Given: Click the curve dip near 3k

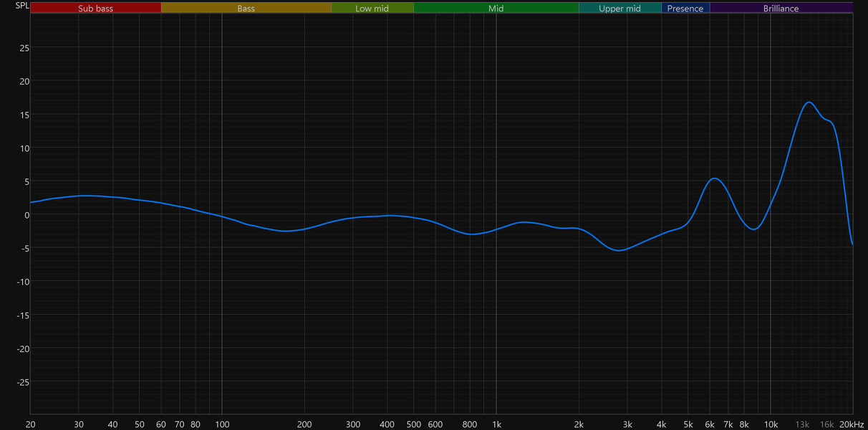Looking at the screenshot, I should (x=622, y=250).
